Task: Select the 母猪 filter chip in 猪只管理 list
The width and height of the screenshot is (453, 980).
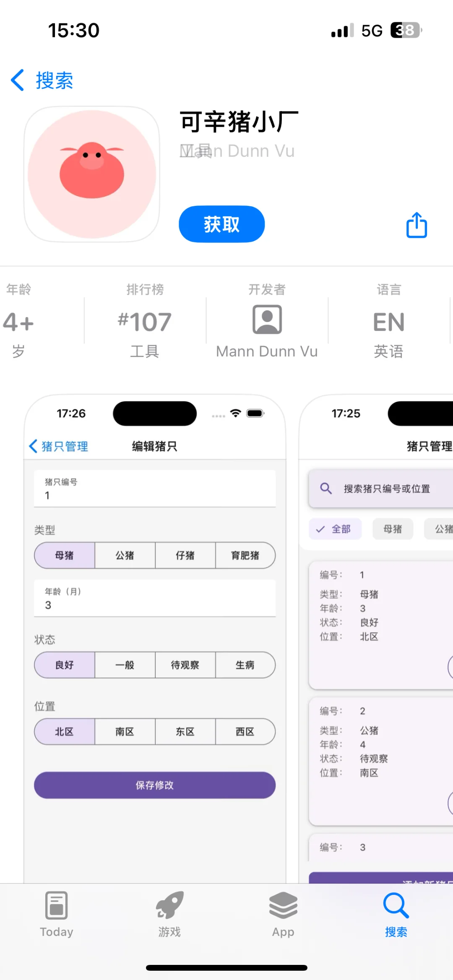Action: pyautogui.click(x=393, y=529)
